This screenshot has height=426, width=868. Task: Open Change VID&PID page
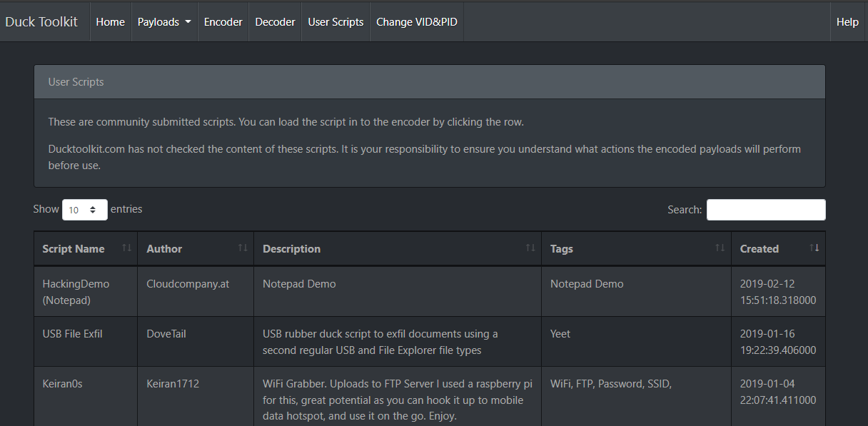pyautogui.click(x=417, y=22)
